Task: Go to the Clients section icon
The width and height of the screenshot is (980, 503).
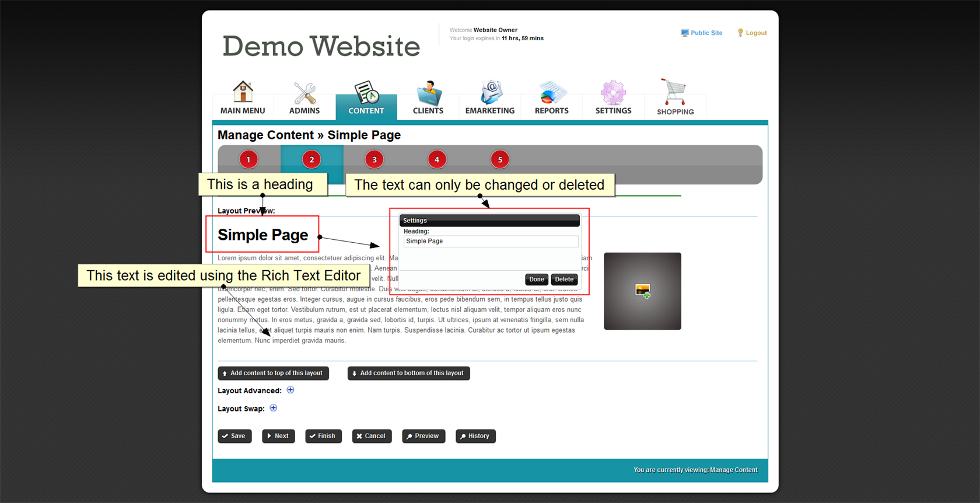Action: coord(428,93)
